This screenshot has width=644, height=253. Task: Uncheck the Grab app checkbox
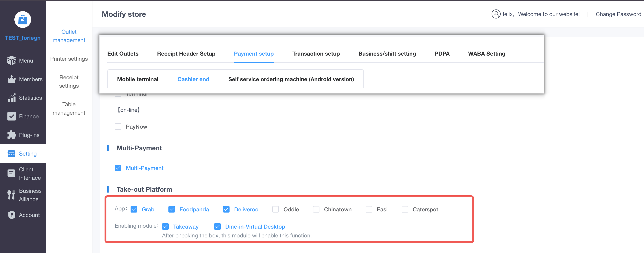coord(134,210)
